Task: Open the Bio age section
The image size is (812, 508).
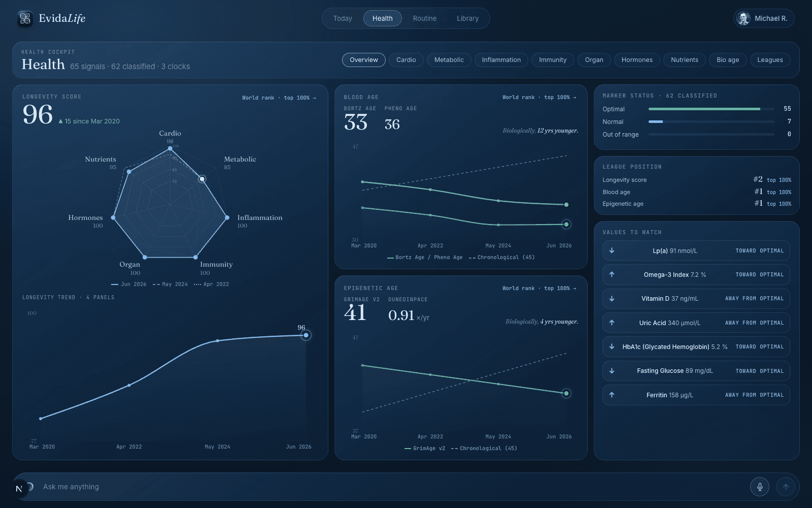Action: (x=728, y=60)
